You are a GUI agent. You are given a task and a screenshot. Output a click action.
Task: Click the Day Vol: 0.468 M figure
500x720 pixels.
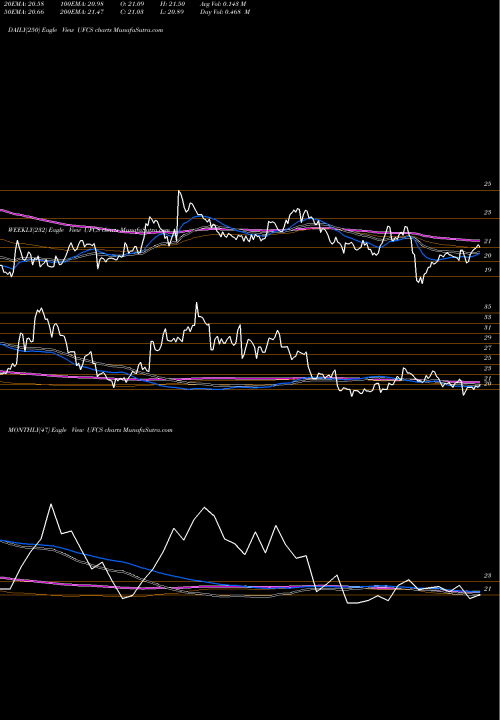pos(225,12)
